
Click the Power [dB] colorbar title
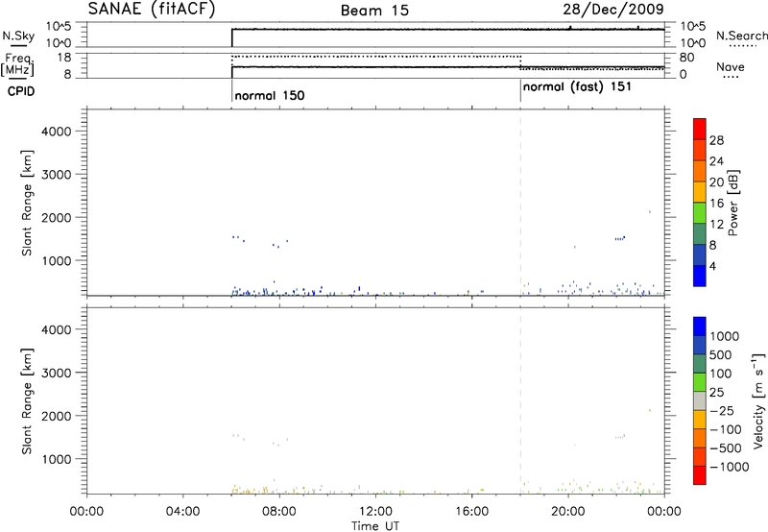point(732,203)
